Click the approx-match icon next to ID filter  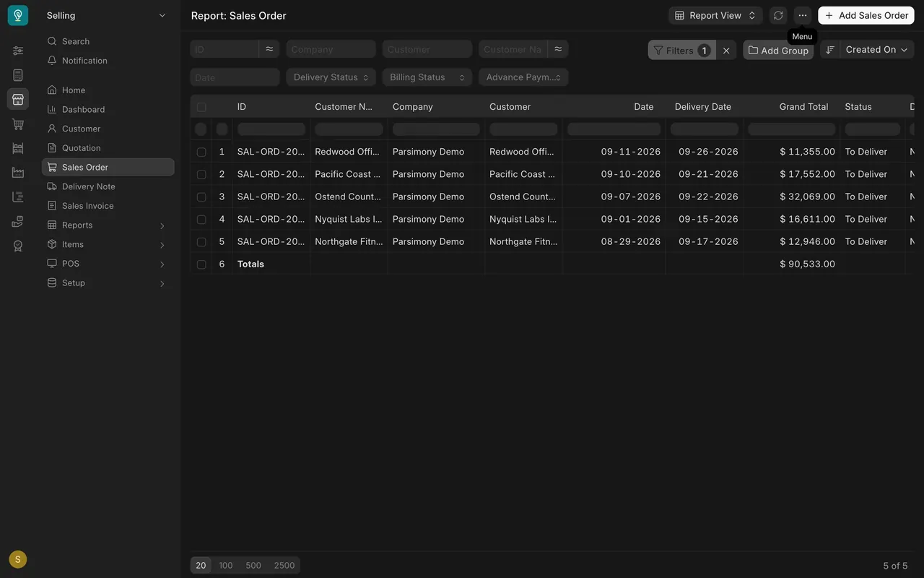269,49
